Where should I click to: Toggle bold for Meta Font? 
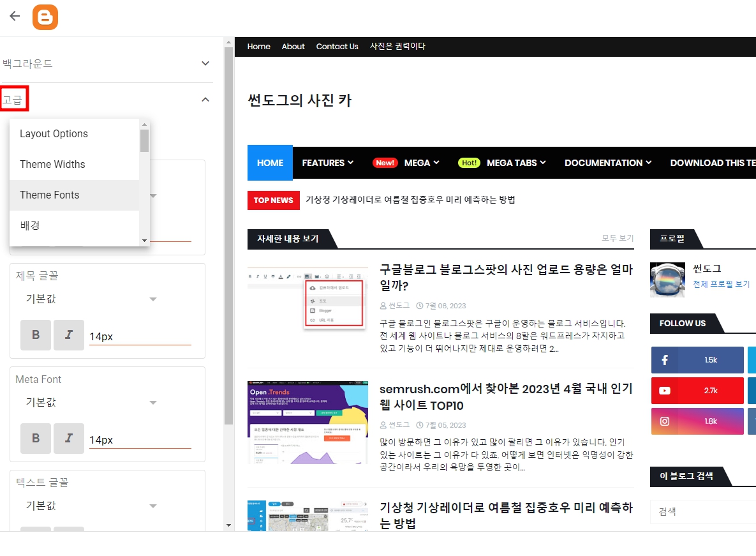click(x=36, y=439)
